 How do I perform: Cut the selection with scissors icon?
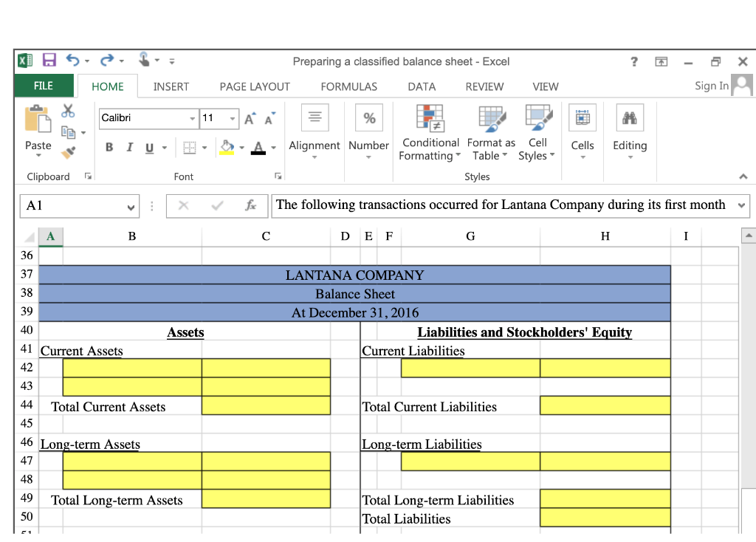69,109
